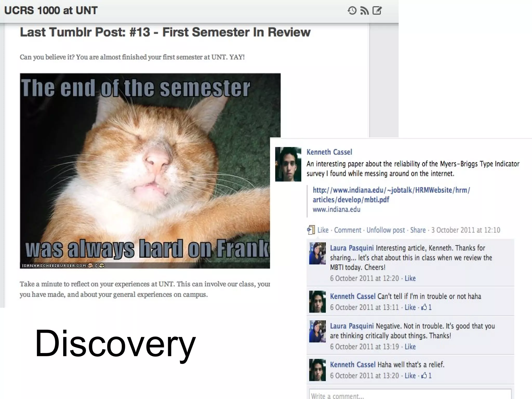Click the indiana.edu mbti.pdf link

click(391, 195)
